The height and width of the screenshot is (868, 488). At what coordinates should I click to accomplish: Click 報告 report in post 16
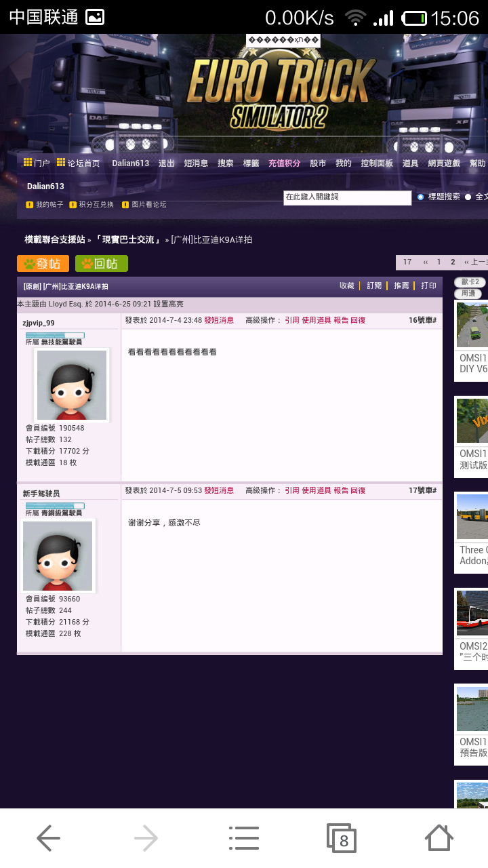pyautogui.click(x=341, y=320)
